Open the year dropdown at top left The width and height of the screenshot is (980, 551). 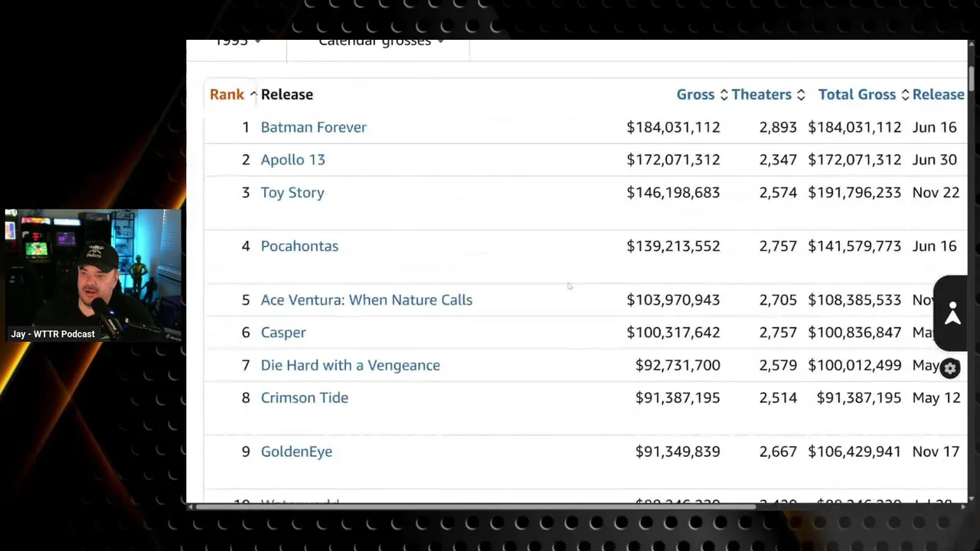coord(237,42)
